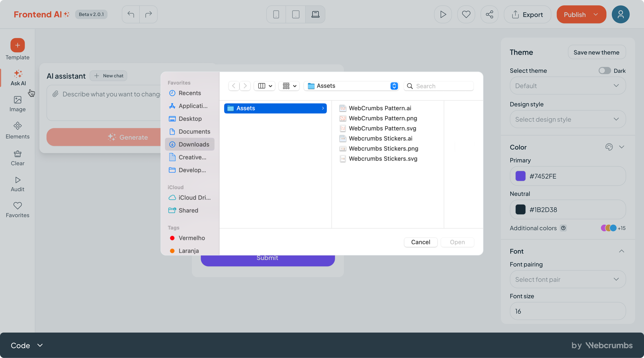Select the WebCrumbs Pattern.png file

click(x=382, y=118)
